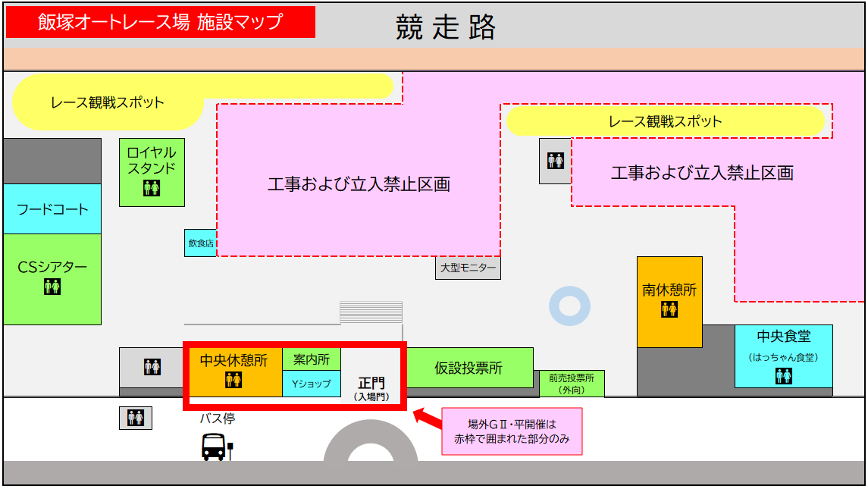Click the 中央休憩所 label
This screenshot has height=489, width=868.
coord(233,361)
